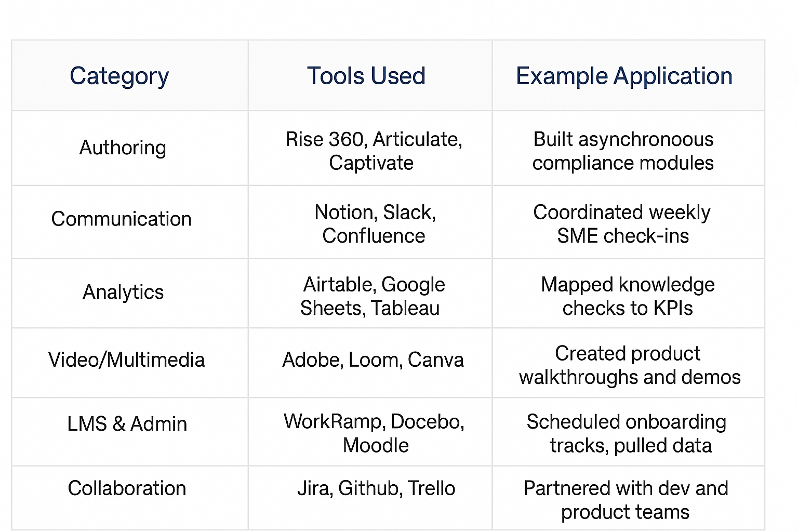Select the Rise 360, Articulate, Captivate cell

coord(370,148)
